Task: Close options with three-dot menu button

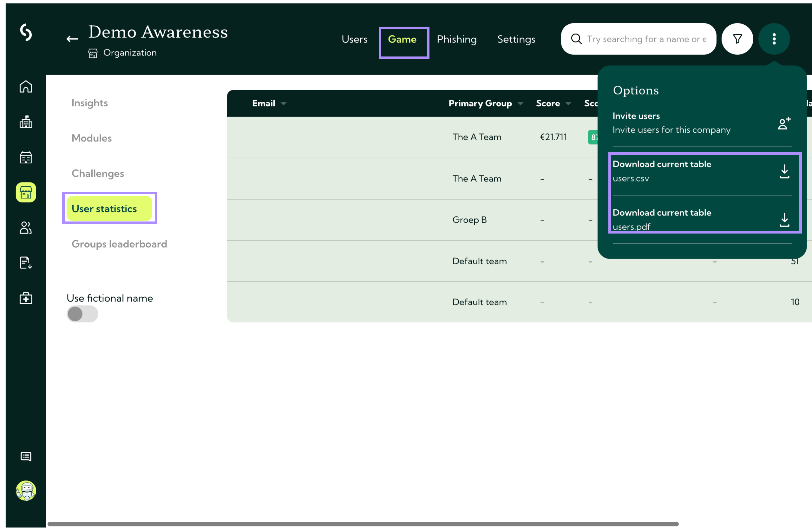Action: point(774,39)
